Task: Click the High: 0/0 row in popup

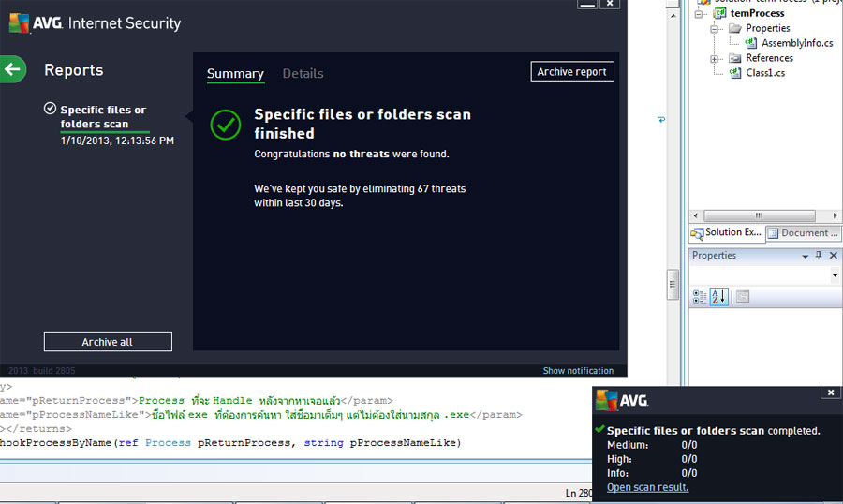Action: (x=652, y=459)
